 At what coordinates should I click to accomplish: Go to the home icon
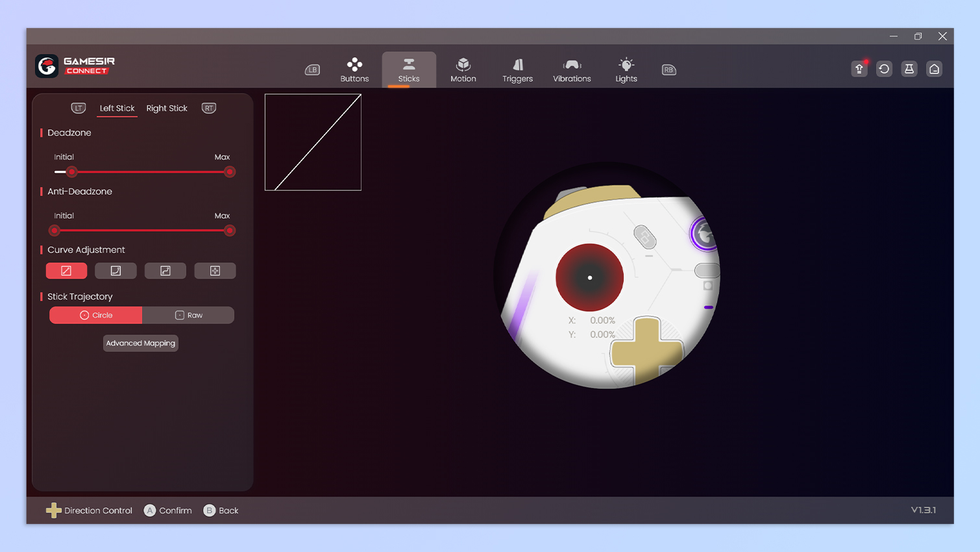(x=934, y=69)
